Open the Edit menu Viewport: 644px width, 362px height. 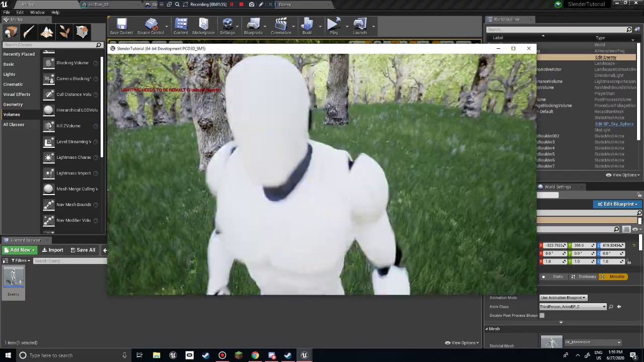(x=20, y=13)
